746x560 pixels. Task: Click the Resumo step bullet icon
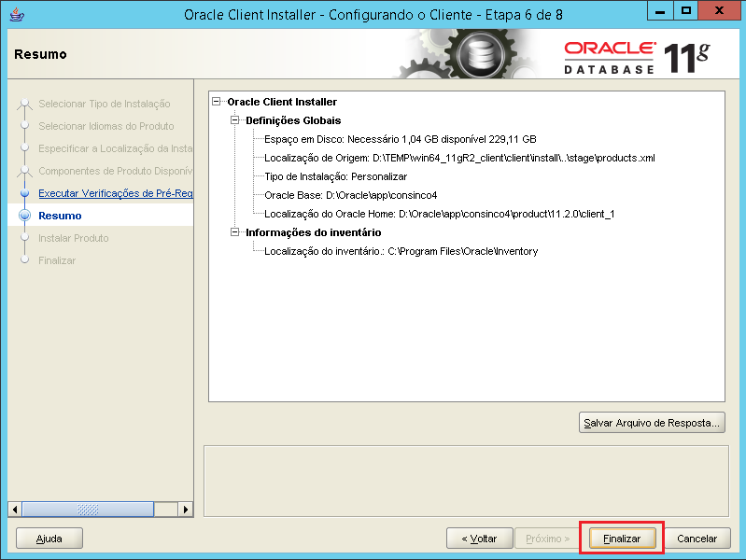point(24,216)
